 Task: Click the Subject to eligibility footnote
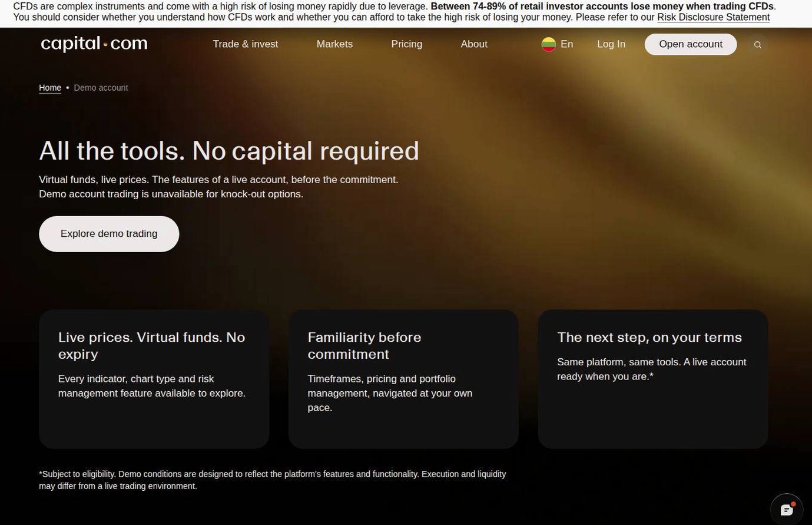(x=272, y=480)
